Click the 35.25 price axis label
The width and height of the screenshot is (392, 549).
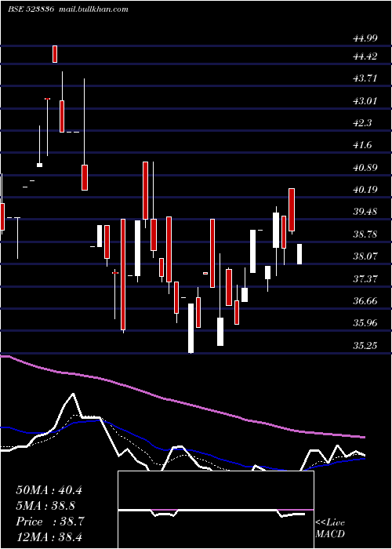(x=365, y=346)
